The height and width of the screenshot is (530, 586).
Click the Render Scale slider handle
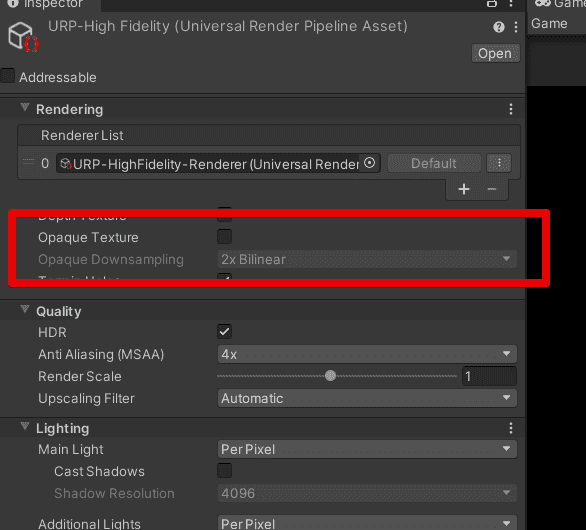330,376
